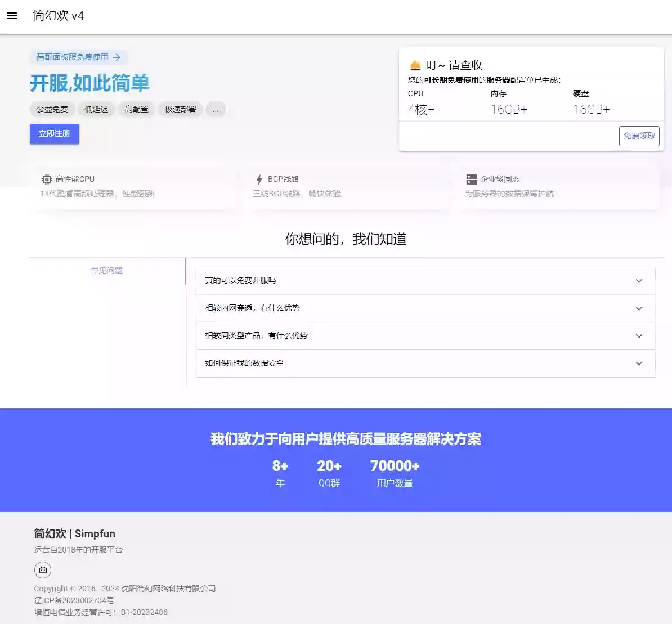672x624 pixels.
Task: Open the 辽ICP备2023002734号 filing link
Action: pyautogui.click(x=74, y=600)
